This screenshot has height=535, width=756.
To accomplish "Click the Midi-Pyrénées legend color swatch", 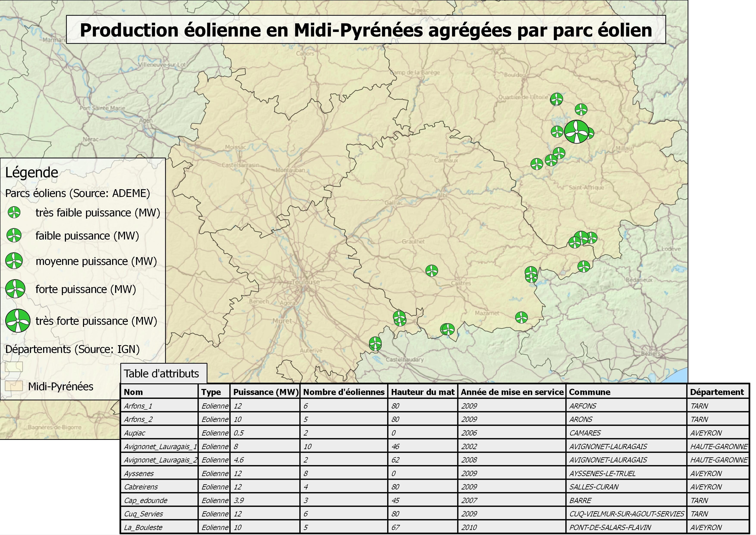I will pyautogui.click(x=14, y=386).
